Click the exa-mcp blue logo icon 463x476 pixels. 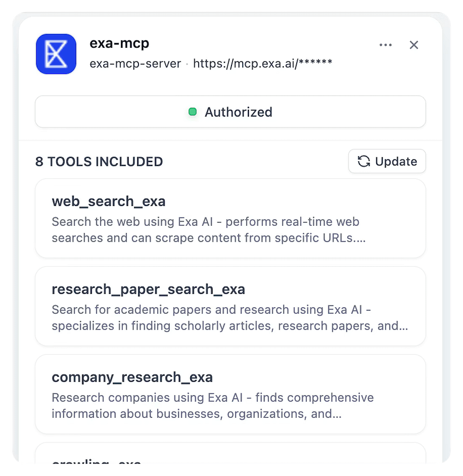[56, 54]
